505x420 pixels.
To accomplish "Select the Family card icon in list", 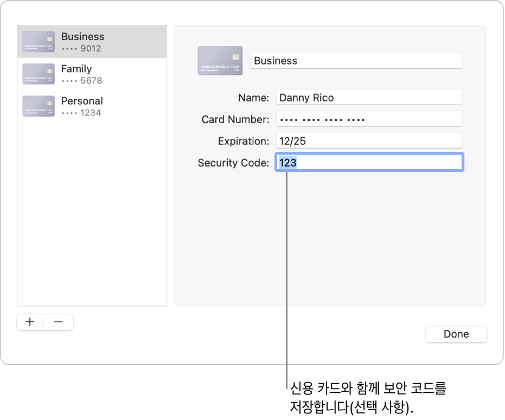I will [x=39, y=74].
